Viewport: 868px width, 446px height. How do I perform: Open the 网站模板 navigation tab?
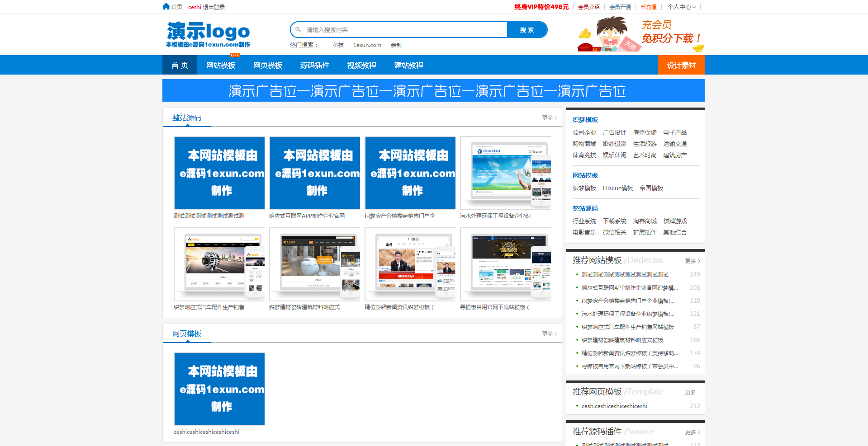click(221, 66)
